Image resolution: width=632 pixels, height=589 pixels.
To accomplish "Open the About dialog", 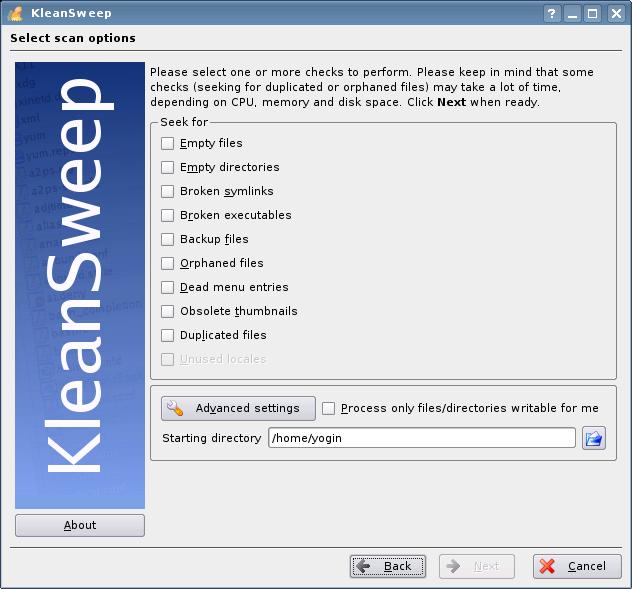I will pos(80,525).
